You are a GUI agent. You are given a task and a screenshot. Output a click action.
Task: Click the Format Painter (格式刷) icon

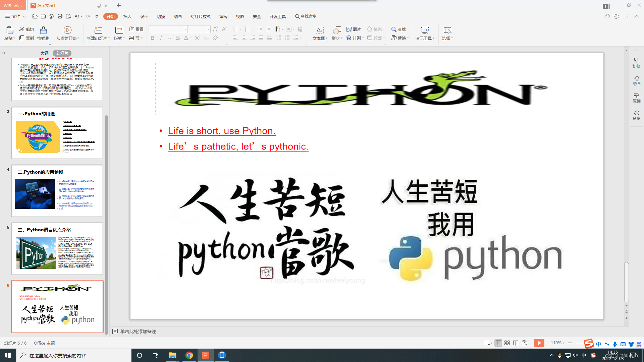tap(43, 31)
